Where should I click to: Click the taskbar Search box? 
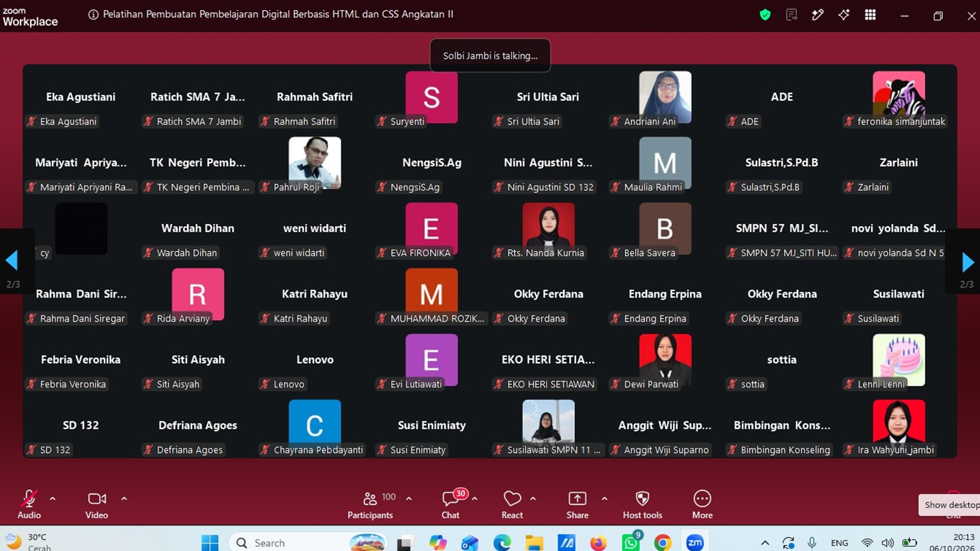(308, 542)
